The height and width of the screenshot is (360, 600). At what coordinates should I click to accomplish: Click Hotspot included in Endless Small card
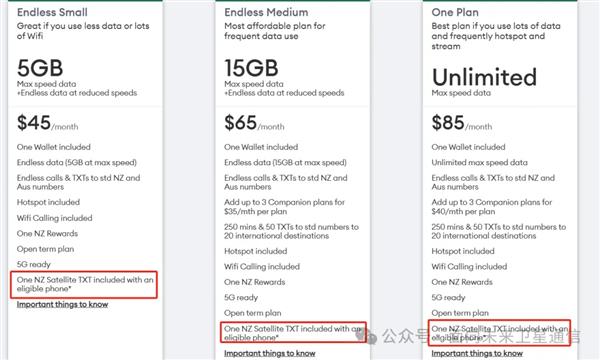(x=48, y=202)
